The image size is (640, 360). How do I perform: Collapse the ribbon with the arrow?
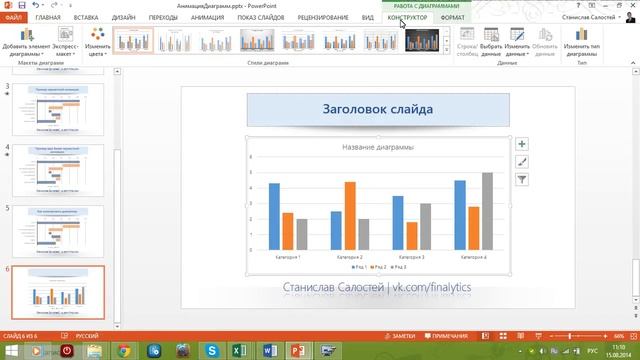[x=633, y=63]
